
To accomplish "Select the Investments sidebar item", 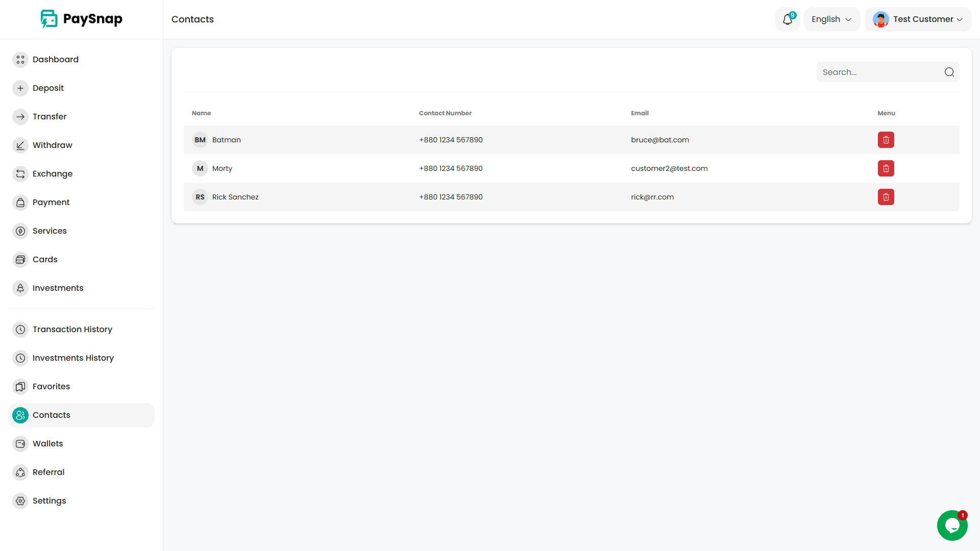I will [x=58, y=288].
